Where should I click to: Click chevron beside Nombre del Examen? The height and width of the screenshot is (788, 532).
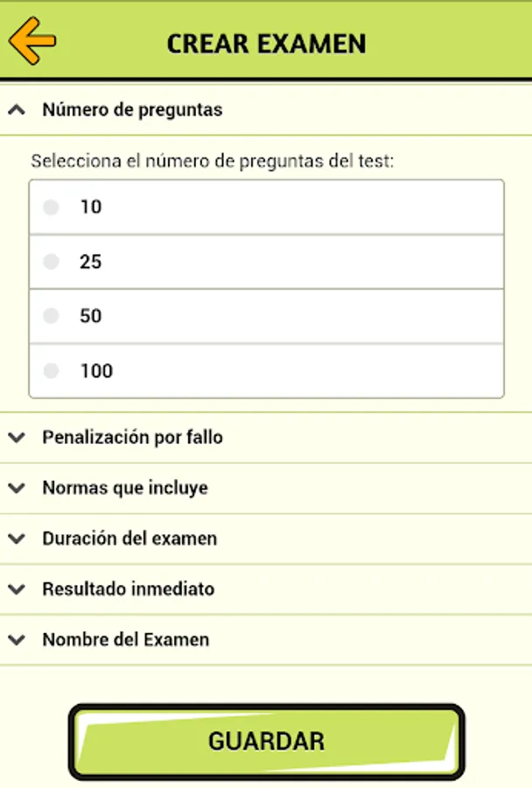pyautogui.click(x=16, y=640)
